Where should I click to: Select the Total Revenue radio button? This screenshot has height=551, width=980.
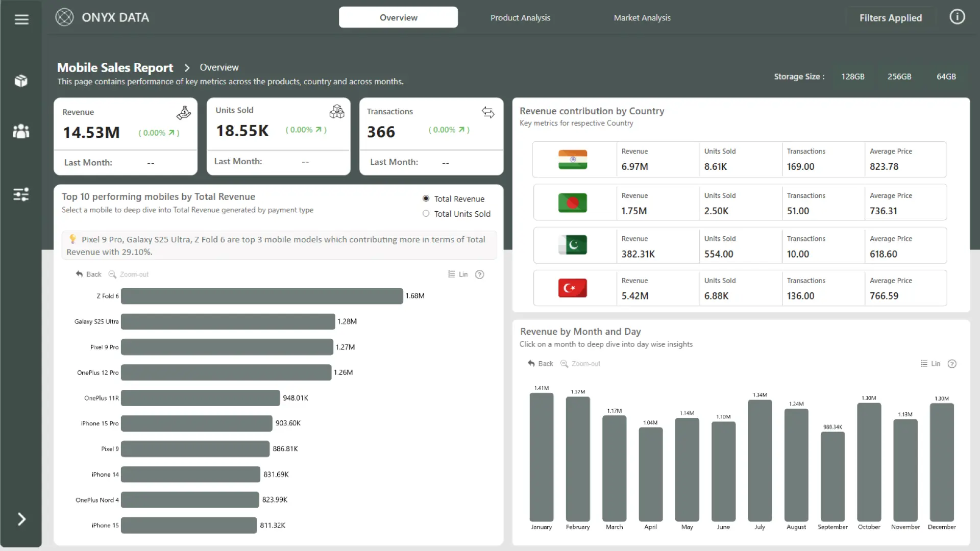[x=426, y=198]
